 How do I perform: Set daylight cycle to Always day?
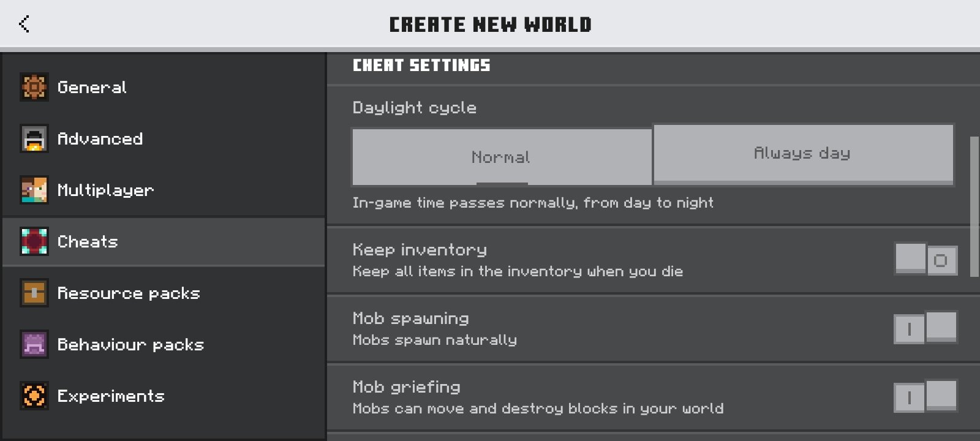coord(804,154)
